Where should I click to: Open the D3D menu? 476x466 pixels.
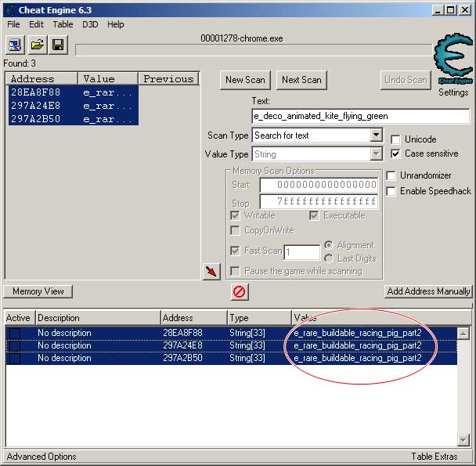pyautogui.click(x=90, y=24)
